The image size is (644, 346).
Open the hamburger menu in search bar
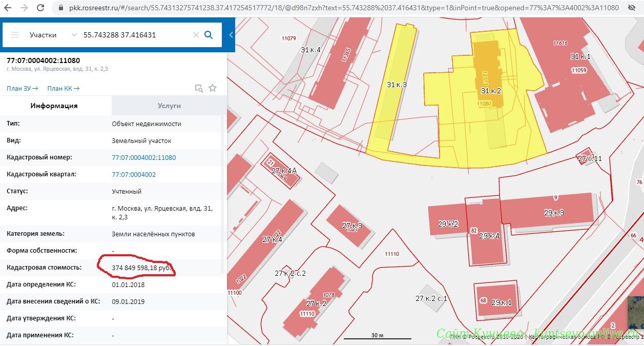15,35
